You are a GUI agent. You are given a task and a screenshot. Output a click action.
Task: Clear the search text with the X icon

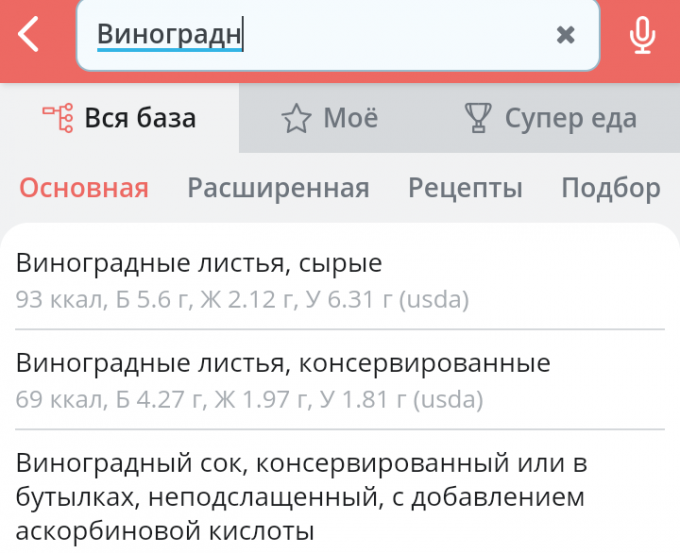click(566, 35)
